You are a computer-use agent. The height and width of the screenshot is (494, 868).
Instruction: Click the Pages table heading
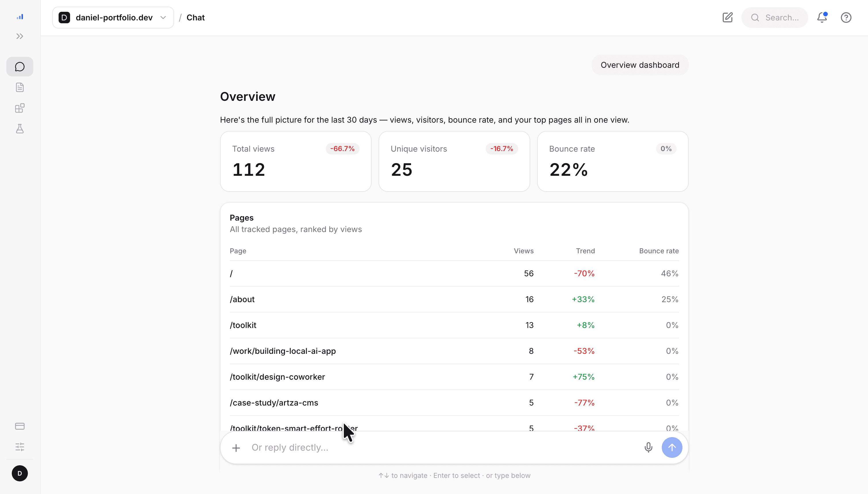(242, 218)
